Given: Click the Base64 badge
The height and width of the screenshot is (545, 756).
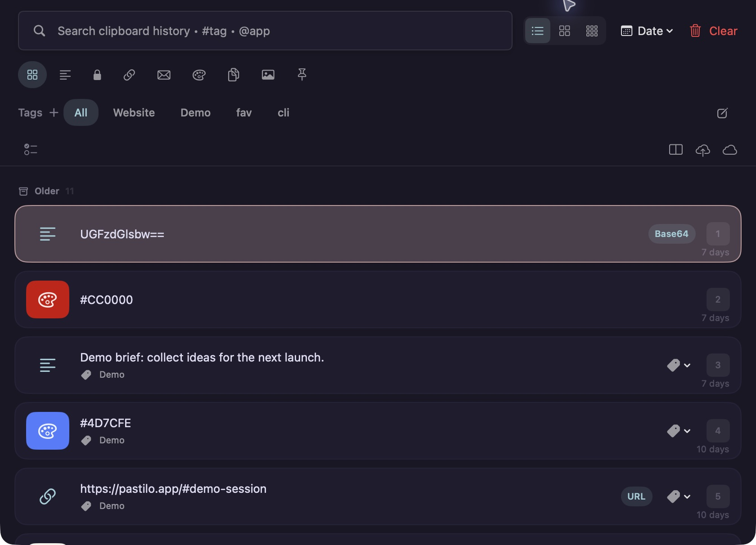Looking at the screenshot, I should coord(672,234).
